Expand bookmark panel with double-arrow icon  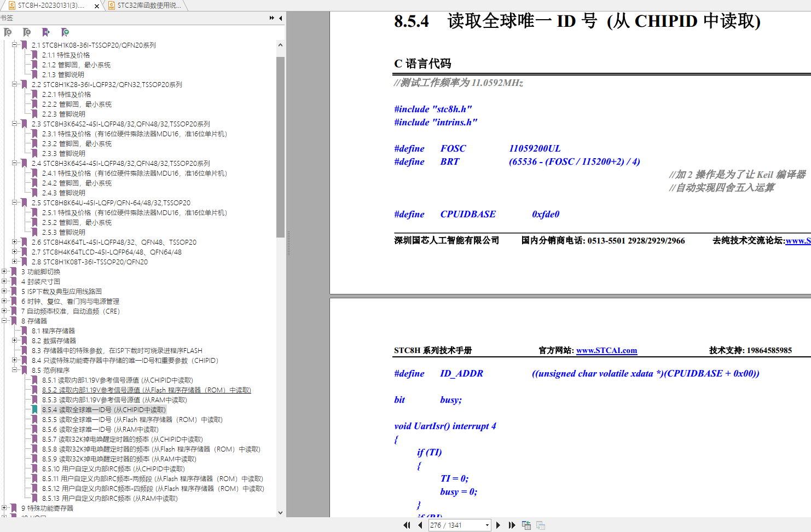pyautogui.click(x=272, y=18)
